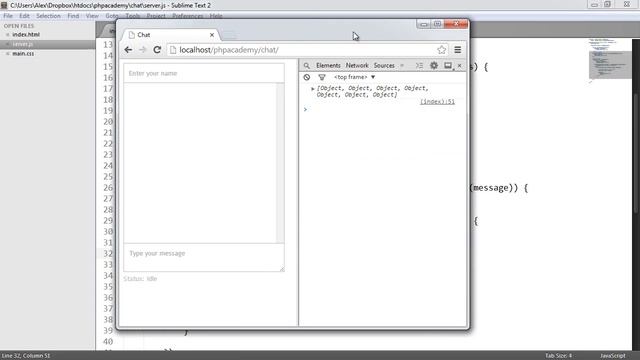Click the browser back arrow

click(128, 50)
